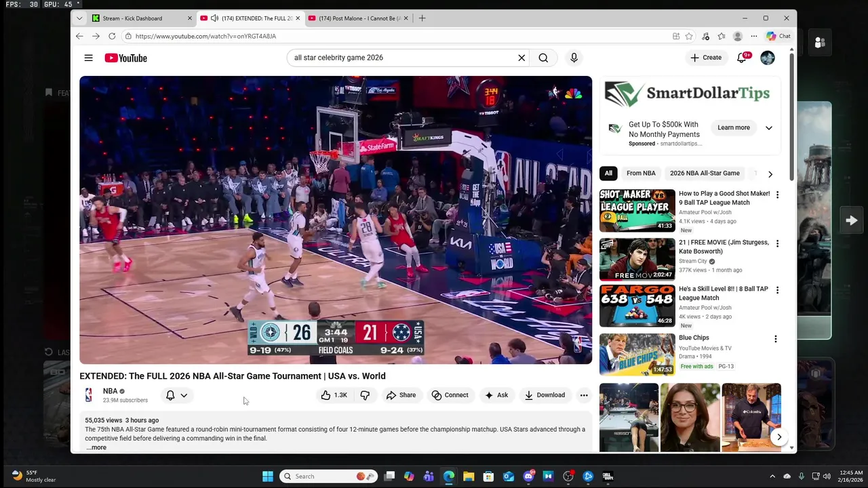Viewport: 868px width, 488px height.
Task: Open Microsoft Store from taskbar
Action: (488, 476)
